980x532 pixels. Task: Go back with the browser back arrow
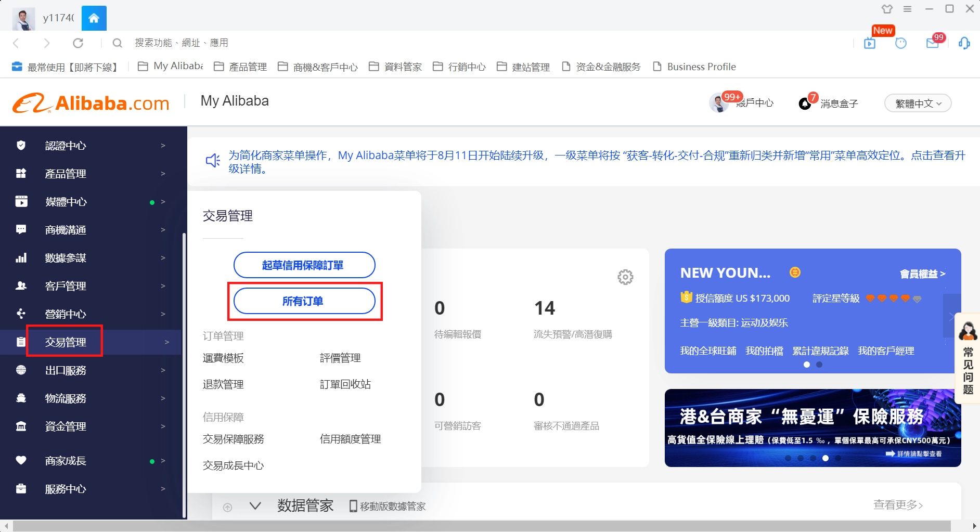click(16, 43)
